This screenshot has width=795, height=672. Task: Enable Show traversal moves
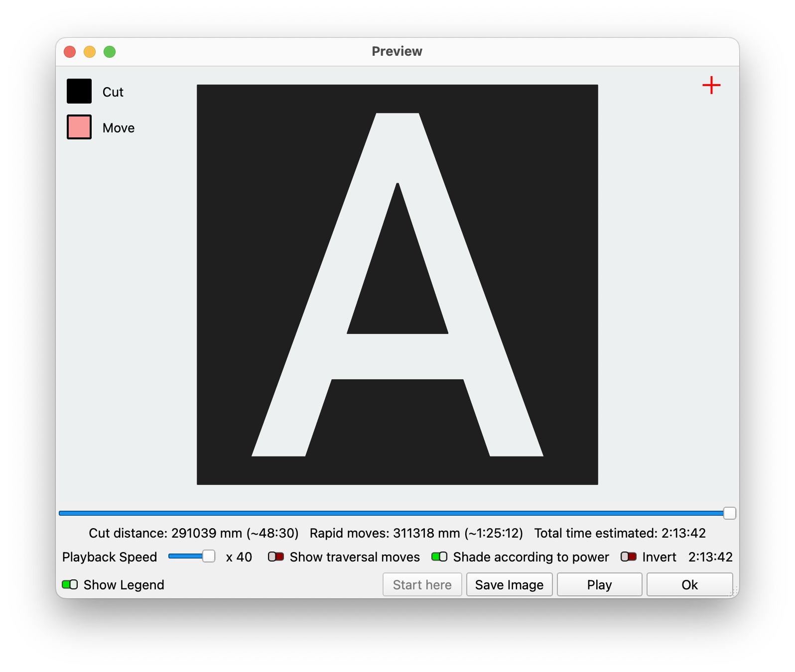[276, 557]
